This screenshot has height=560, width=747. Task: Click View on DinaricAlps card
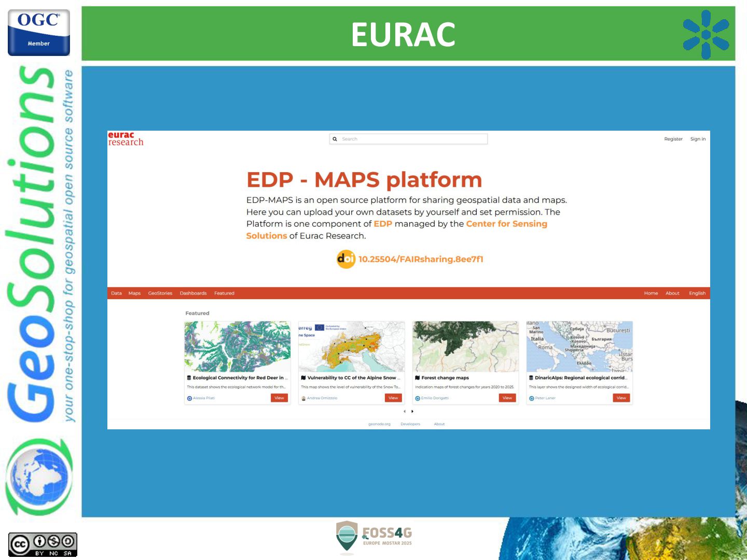tap(621, 398)
